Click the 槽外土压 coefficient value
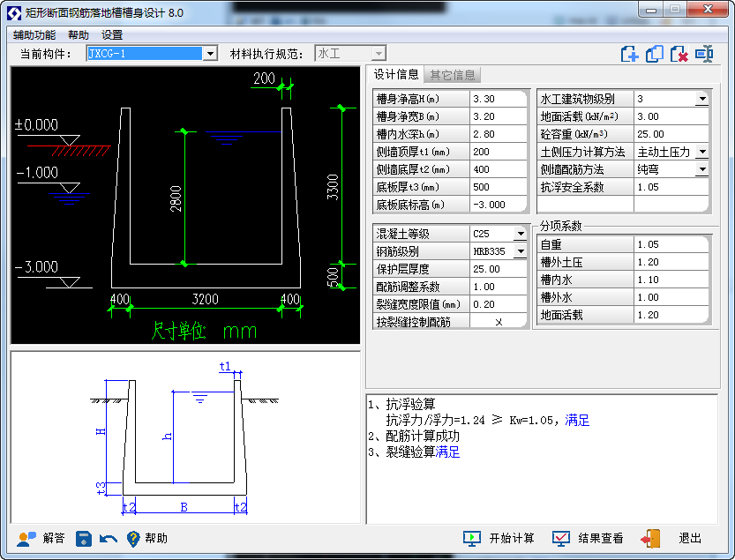The width and height of the screenshot is (735, 560). point(671,262)
